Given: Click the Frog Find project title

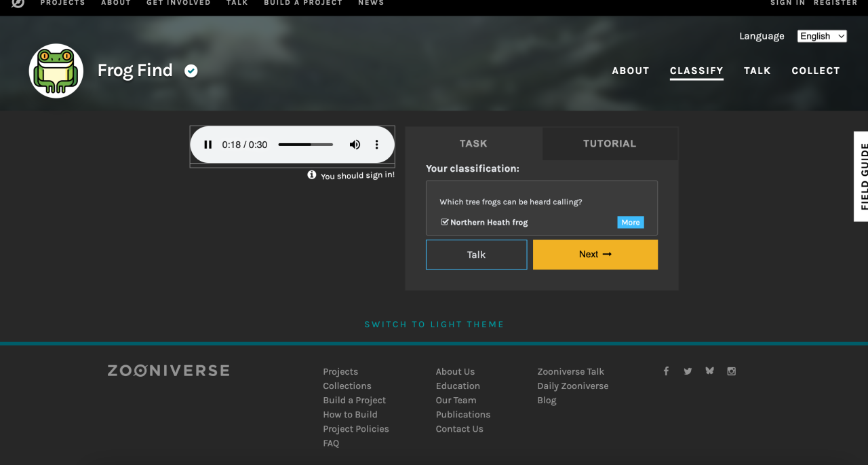Looking at the screenshot, I should pyautogui.click(x=135, y=71).
